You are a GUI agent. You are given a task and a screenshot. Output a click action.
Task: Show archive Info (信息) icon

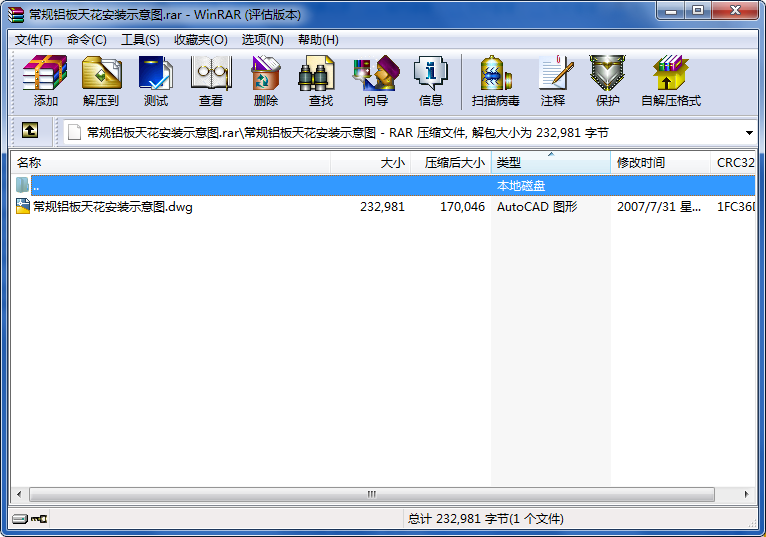click(430, 81)
